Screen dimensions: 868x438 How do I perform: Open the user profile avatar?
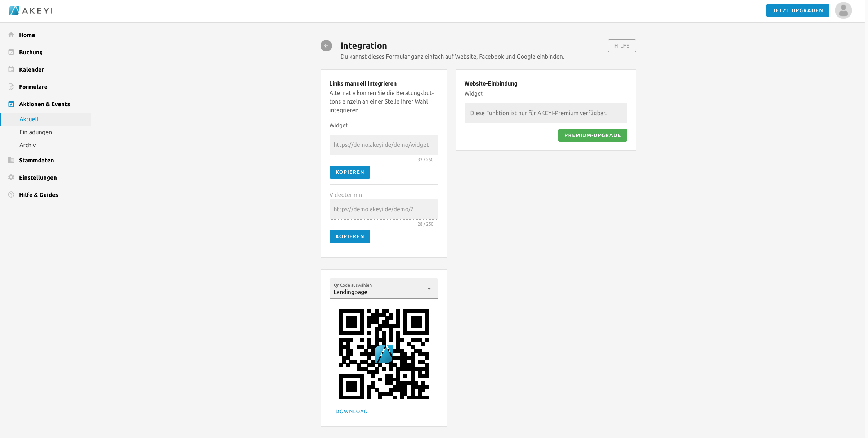point(843,10)
